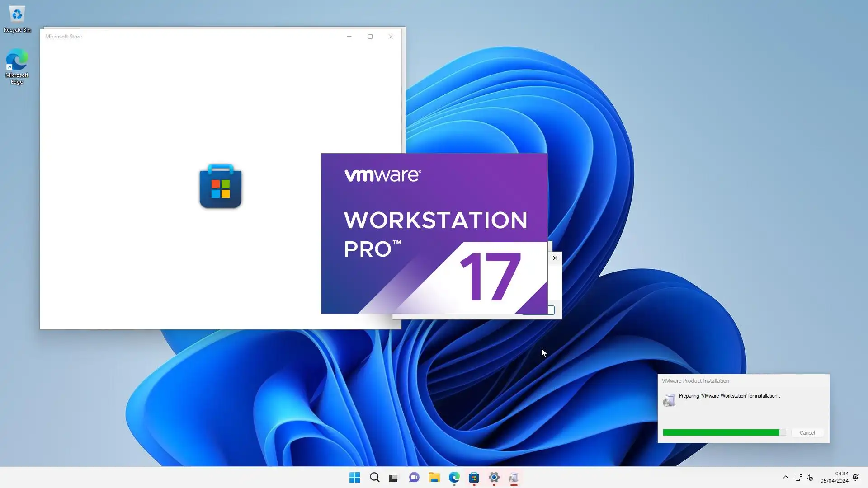This screenshot has width=868, height=488.
Task: Switch to Microsoft Edge in taskbar
Action: click(x=454, y=478)
